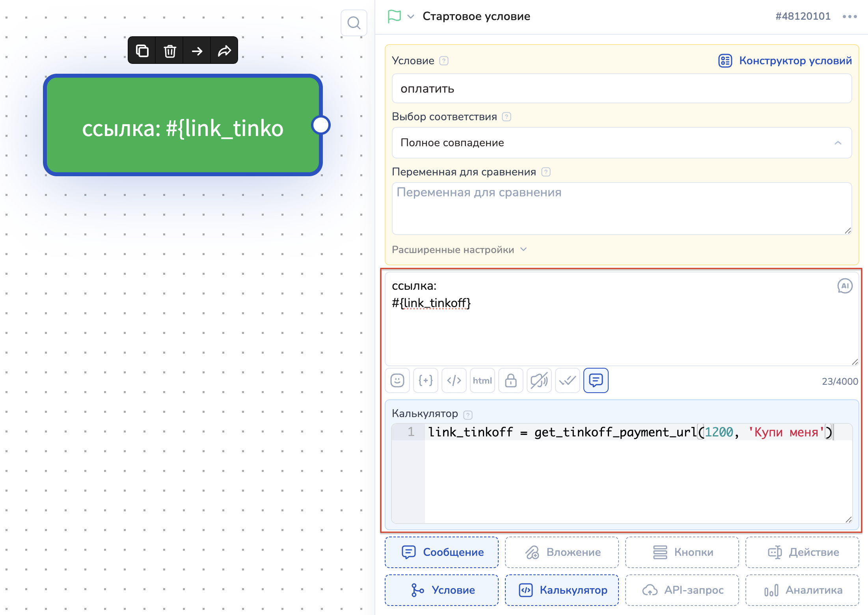Click the emoji smiley icon under message
Screen dimensions: 868x615
click(397, 380)
